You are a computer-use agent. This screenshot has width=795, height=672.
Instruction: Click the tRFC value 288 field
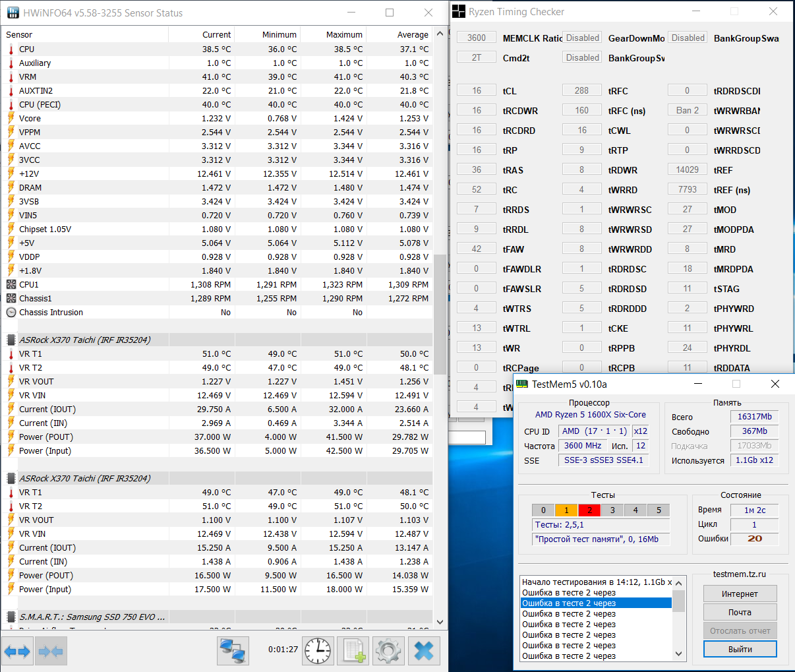(582, 90)
